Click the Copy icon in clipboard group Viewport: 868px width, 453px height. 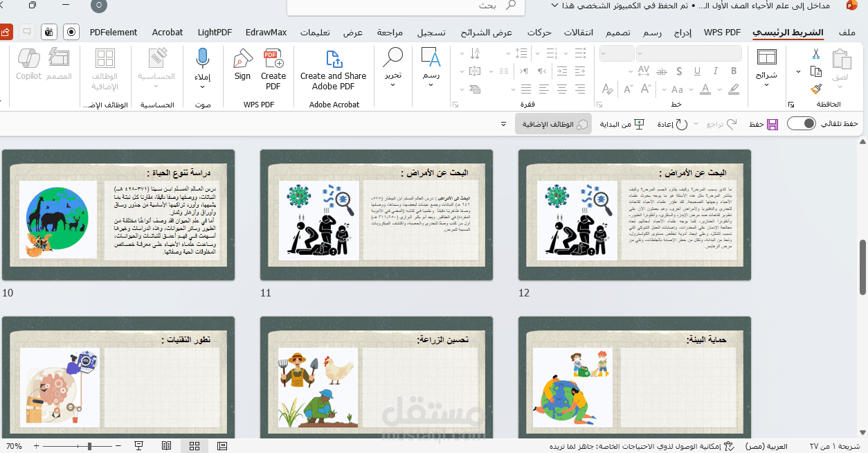816,71
